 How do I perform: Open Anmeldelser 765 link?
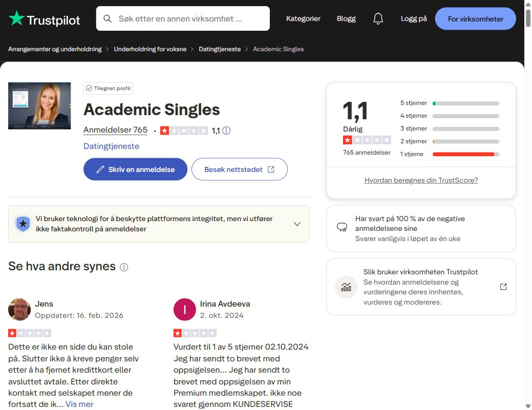click(115, 130)
